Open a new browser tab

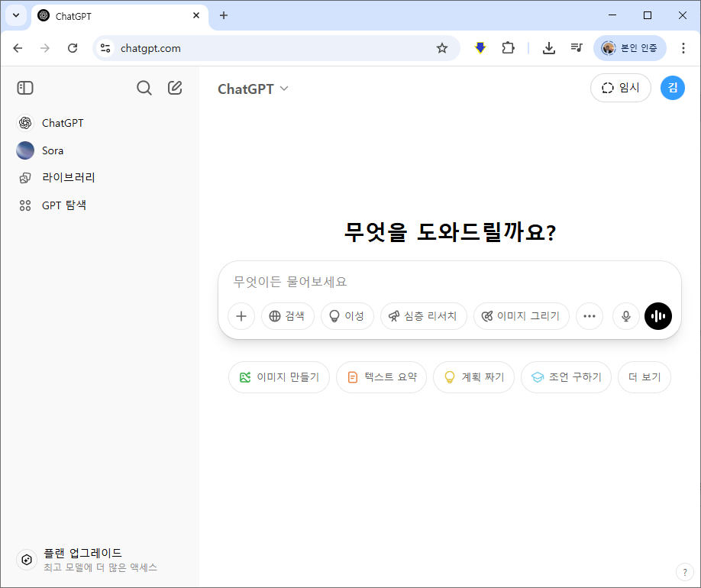coord(224,15)
